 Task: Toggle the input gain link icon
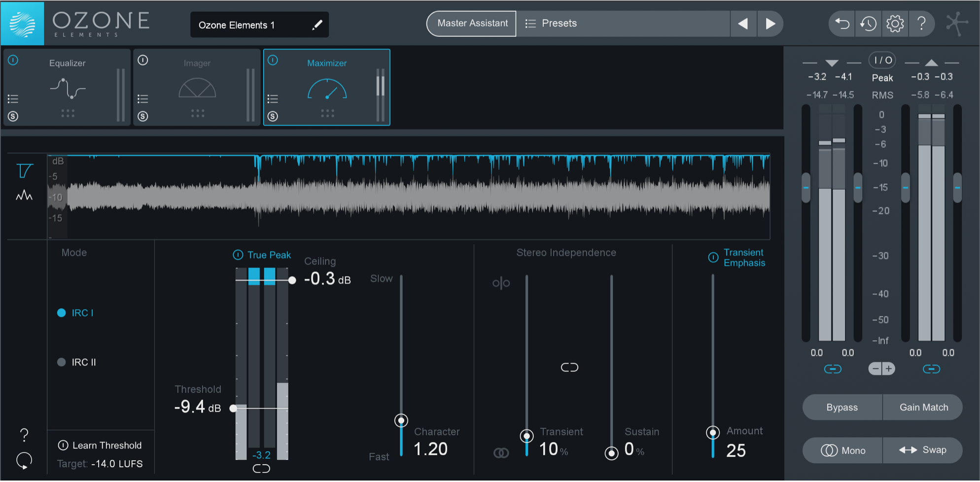(x=833, y=369)
